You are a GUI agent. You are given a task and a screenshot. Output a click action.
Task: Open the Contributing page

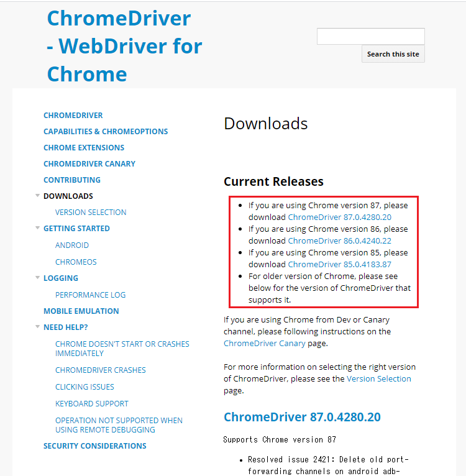pos(72,180)
